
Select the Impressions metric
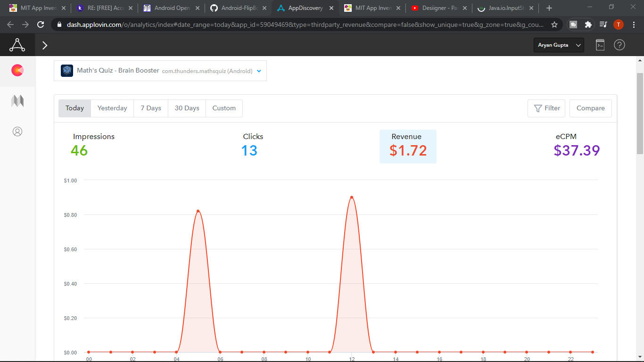tap(93, 146)
